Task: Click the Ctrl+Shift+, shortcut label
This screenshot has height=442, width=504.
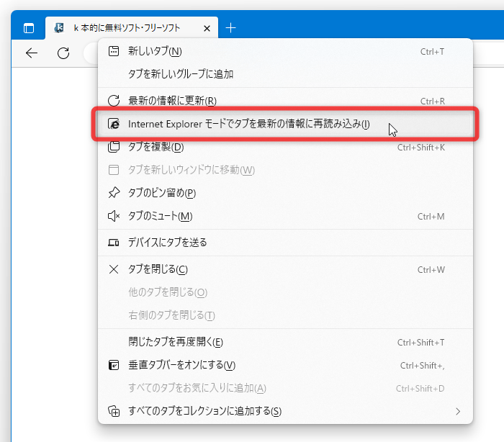Action: pos(423,366)
